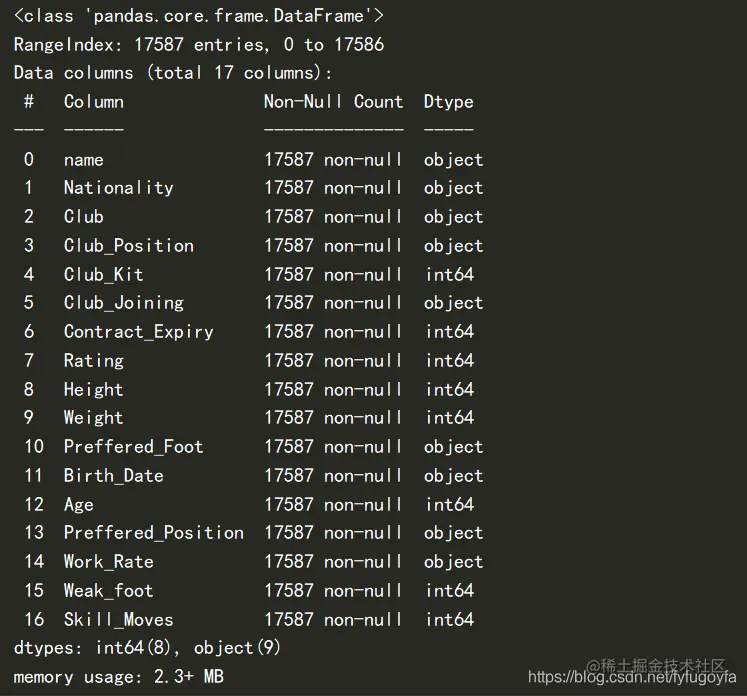The width and height of the screenshot is (747, 696).
Task: Click the Club_Joining column name
Action: [124, 303]
